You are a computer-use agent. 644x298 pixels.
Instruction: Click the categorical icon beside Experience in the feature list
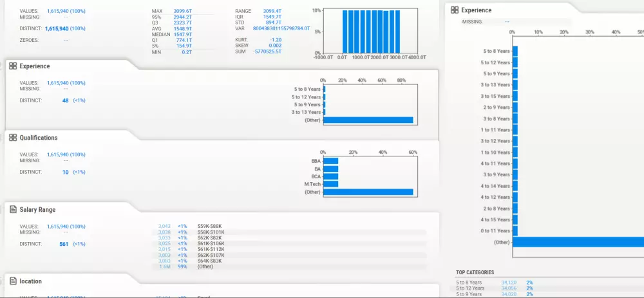[x=13, y=66]
